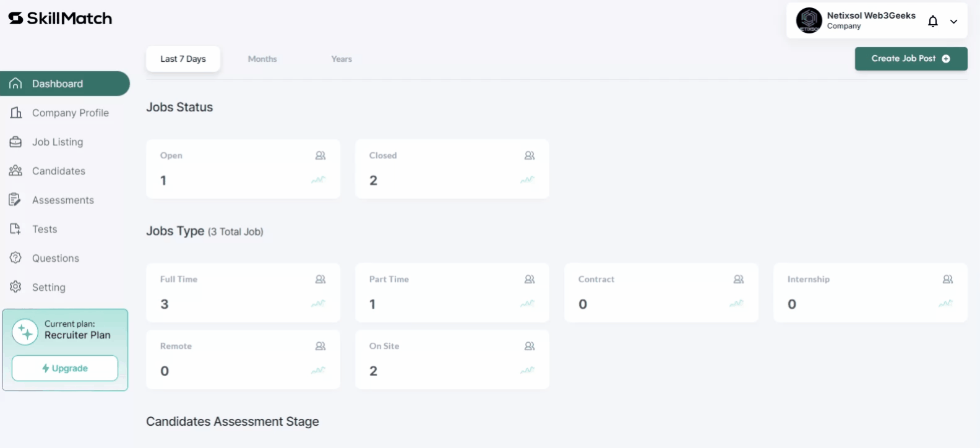The width and height of the screenshot is (980, 448).
Task: Click the SkillMatch logo
Action: click(60, 19)
